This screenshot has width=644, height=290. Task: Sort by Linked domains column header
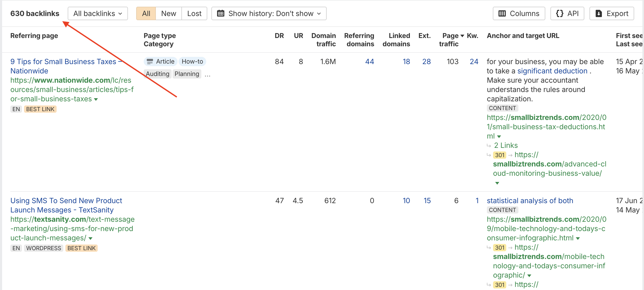(x=396, y=40)
